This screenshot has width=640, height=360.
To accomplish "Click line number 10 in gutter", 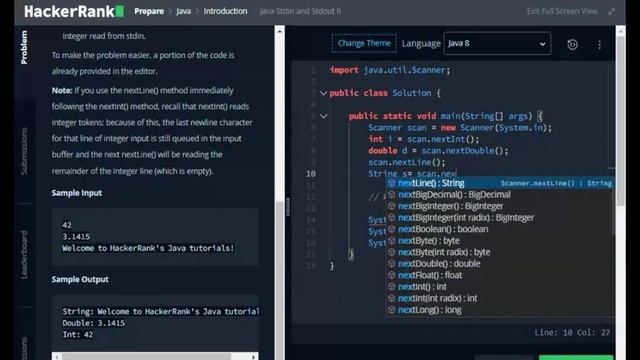I will 311,174.
